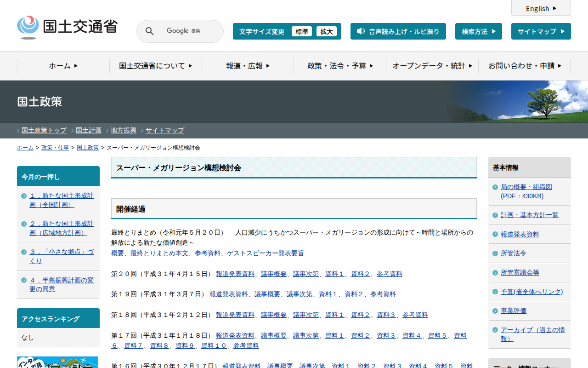This screenshot has width=588, height=368.
Task: Go to 国土計画 in the sub-navigation
Action: [89, 130]
